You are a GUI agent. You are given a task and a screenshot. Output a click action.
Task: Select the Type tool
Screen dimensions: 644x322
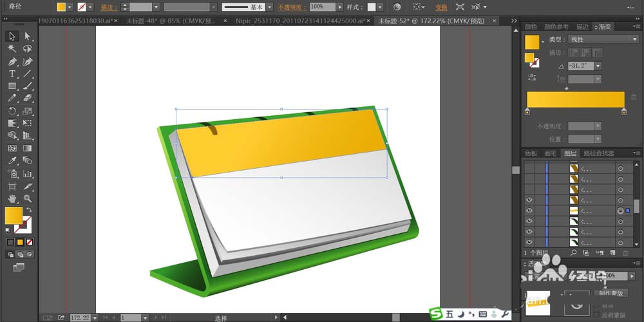click(12, 74)
